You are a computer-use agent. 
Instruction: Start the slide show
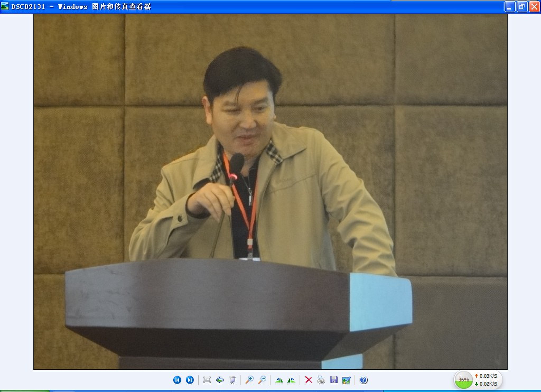click(232, 380)
